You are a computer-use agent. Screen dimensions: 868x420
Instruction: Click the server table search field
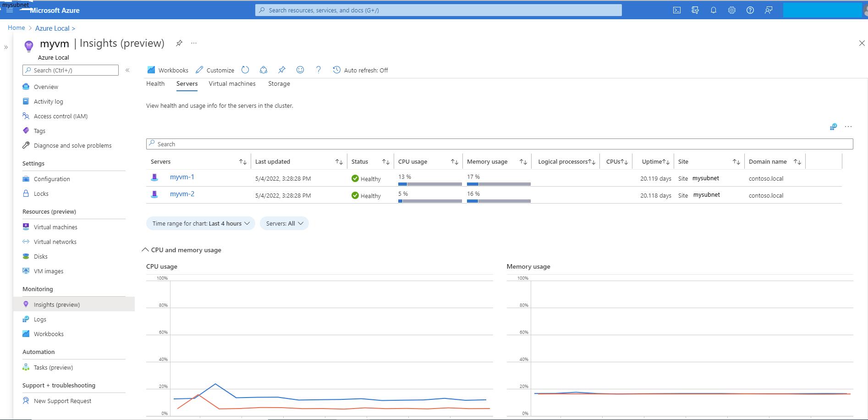click(x=321, y=144)
